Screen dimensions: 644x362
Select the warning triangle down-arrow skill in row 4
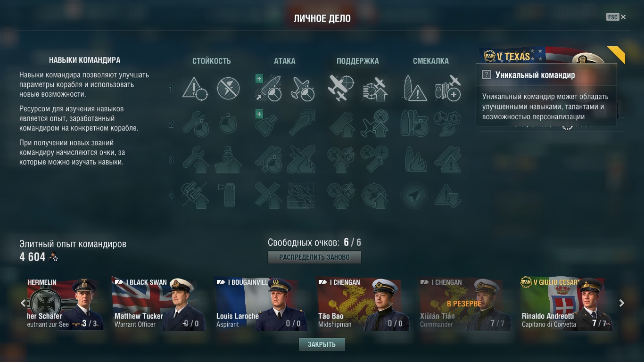(x=447, y=195)
